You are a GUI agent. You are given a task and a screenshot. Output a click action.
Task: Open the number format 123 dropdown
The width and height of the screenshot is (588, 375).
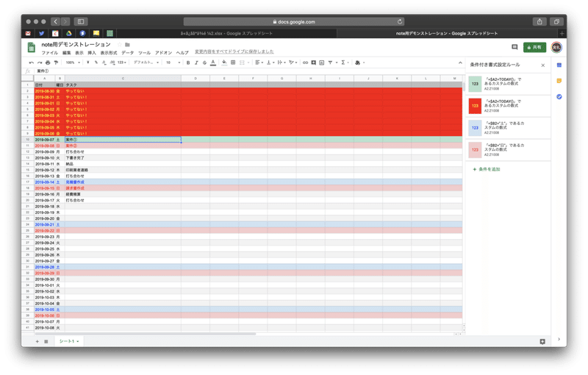pyautogui.click(x=122, y=63)
